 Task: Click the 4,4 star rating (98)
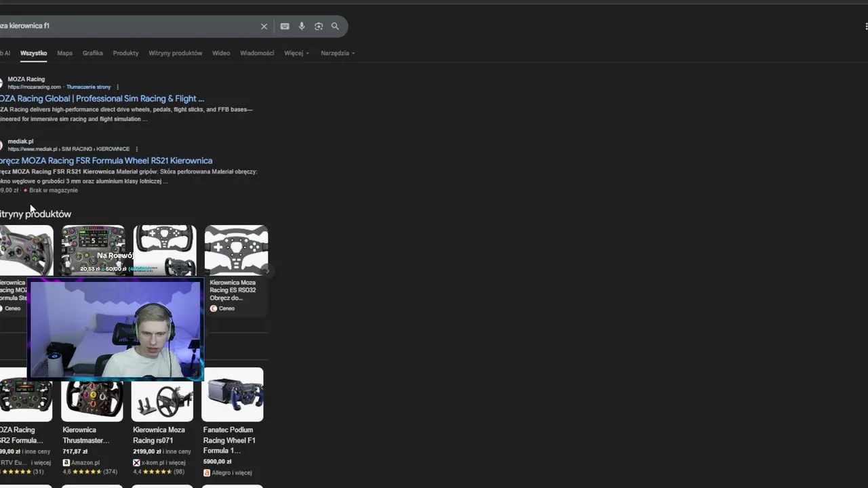159,472
